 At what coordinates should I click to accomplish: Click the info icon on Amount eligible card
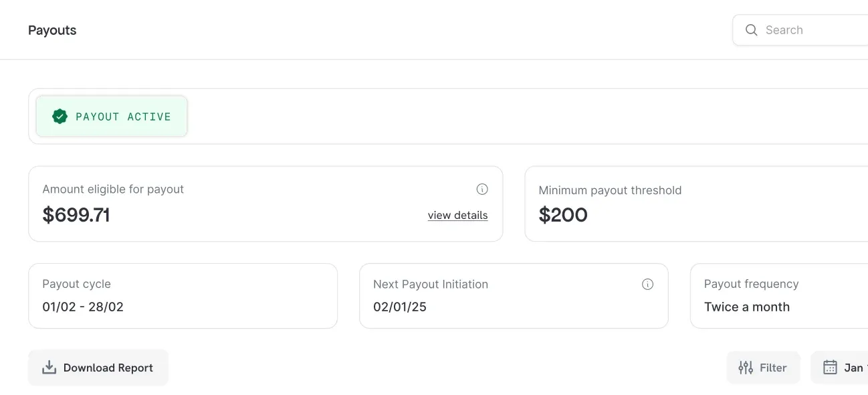pyautogui.click(x=482, y=189)
